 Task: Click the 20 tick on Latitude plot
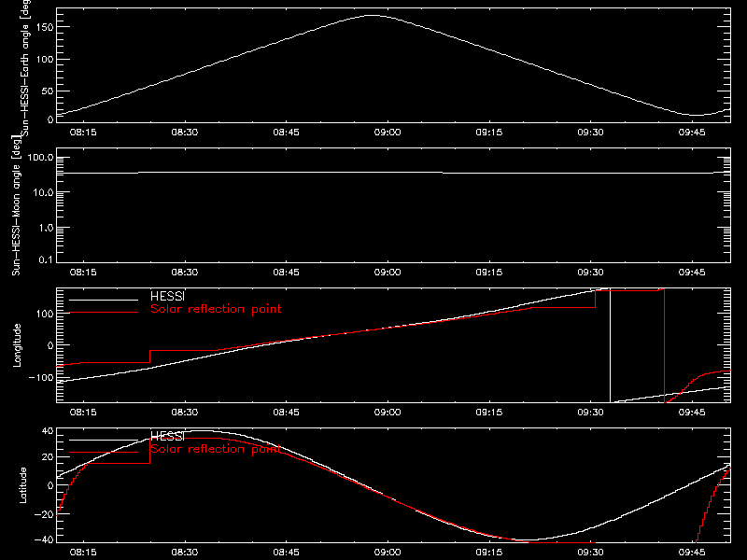coord(48,456)
